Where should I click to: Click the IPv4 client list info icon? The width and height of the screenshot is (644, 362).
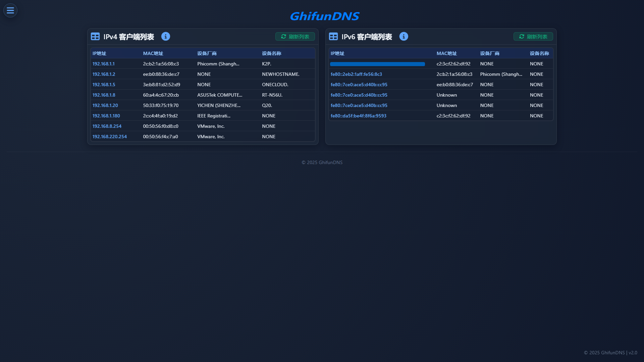165,37
